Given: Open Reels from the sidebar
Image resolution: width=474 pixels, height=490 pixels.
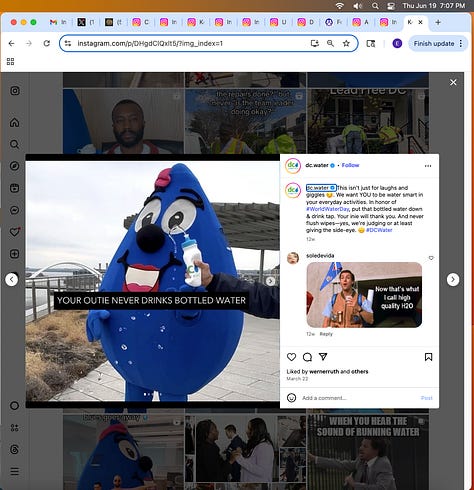Looking at the screenshot, I should [x=14, y=188].
